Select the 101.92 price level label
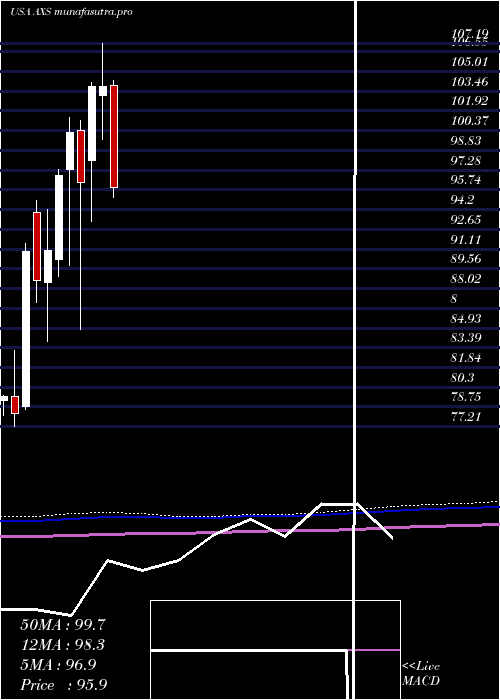Screen dimensions: 500x700 tap(469, 101)
